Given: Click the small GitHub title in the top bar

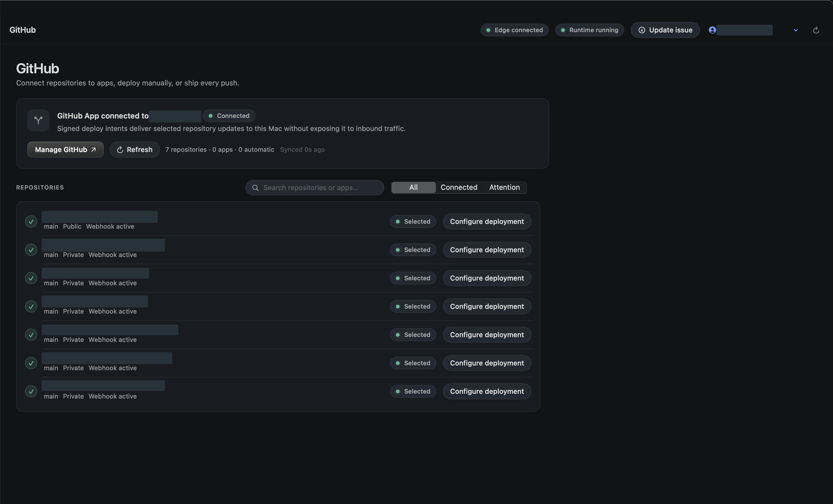Looking at the screenshot, I should (x=23, y=30).
